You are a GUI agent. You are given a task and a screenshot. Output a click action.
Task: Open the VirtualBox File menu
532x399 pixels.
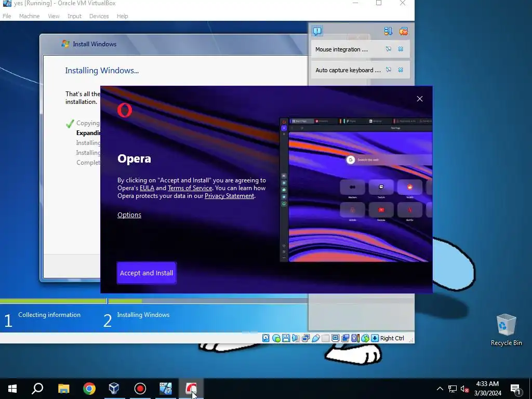pyautogui.click(x=7, y=16)
